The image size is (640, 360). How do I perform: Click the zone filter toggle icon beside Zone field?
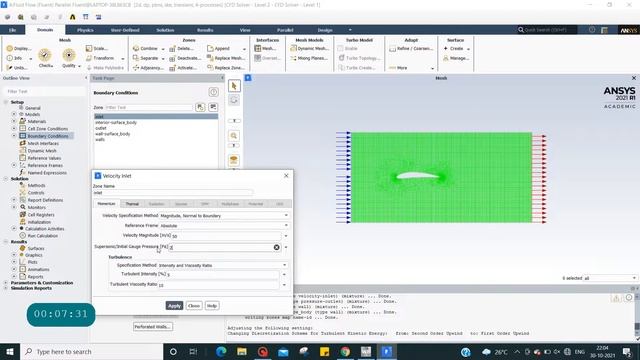(200, 107)
